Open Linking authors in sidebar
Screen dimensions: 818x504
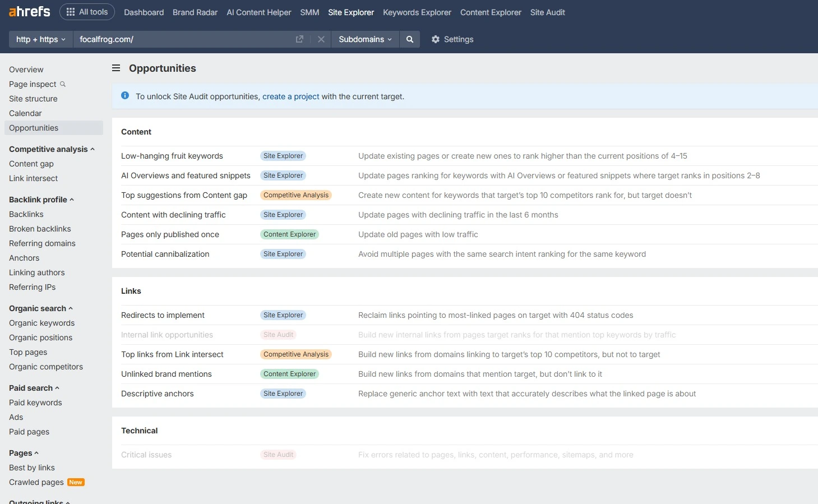coord(37,272)
